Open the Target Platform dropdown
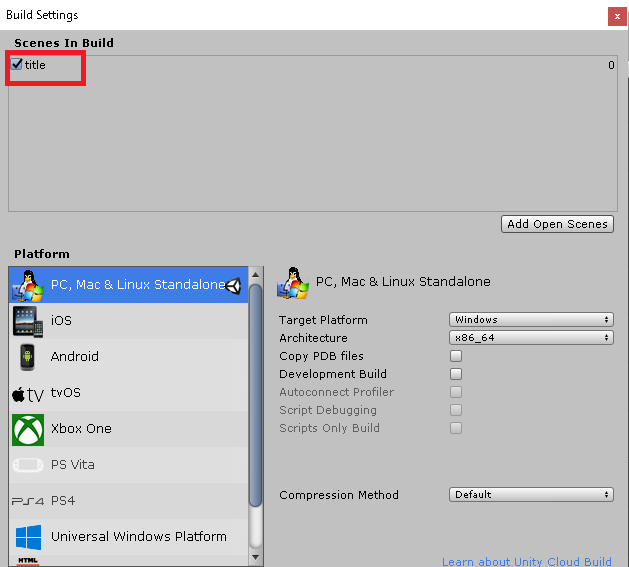 coord(531,319)
